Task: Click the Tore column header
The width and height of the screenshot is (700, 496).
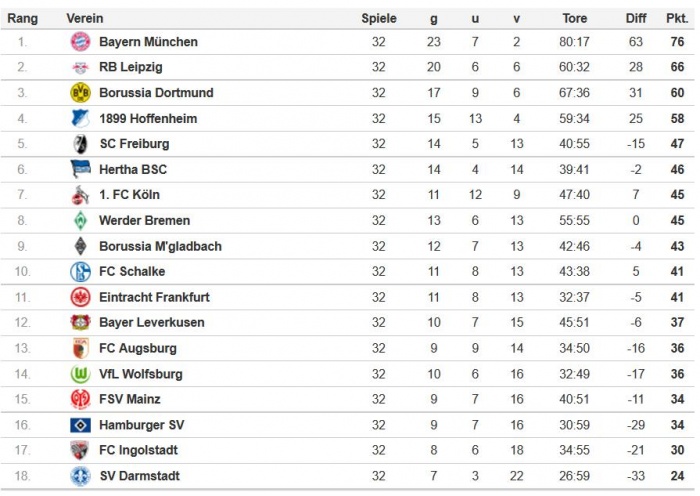Action: pyautogui.click(x=574, y=18)
